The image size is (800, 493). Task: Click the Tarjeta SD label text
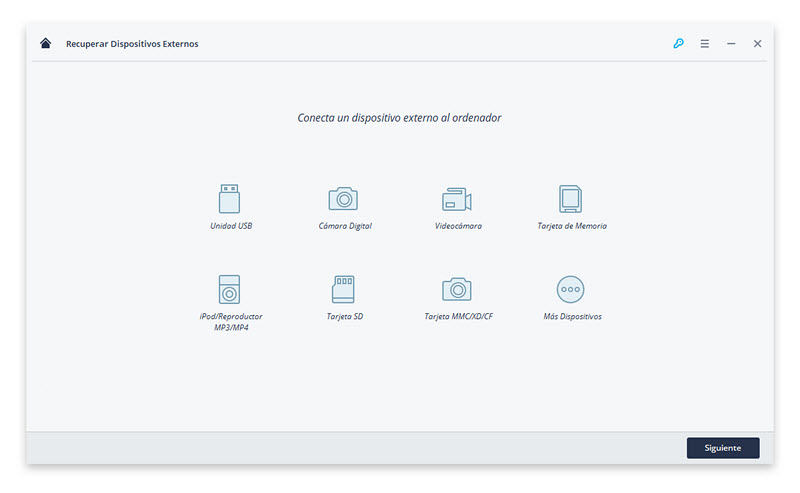[x=345, y=316]
